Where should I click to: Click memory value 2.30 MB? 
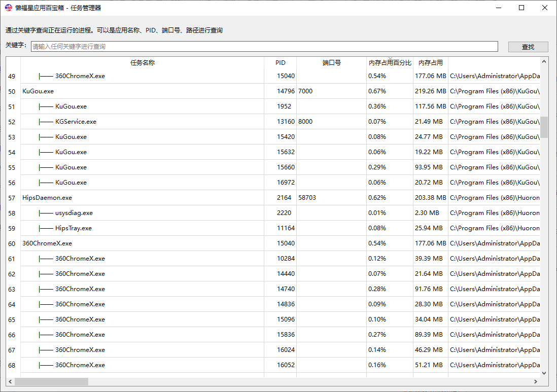pos(427,213)
